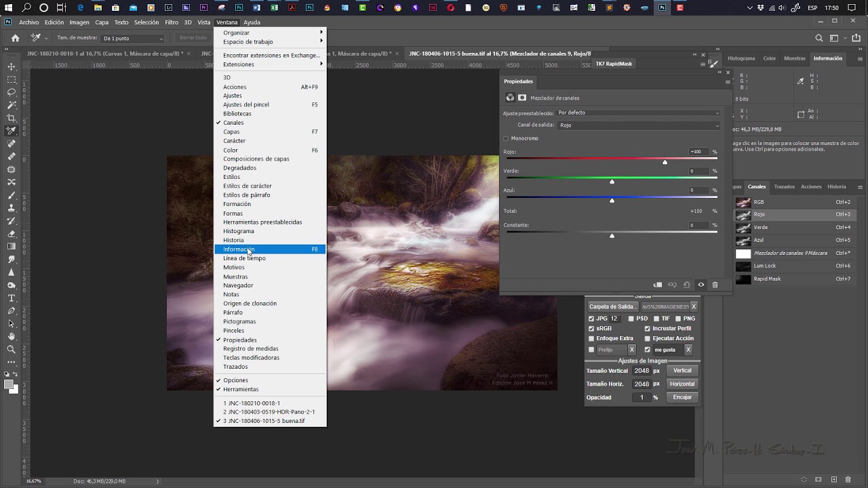Select the Lasso tool
The image size is (868, 488).
click(12, 92)
